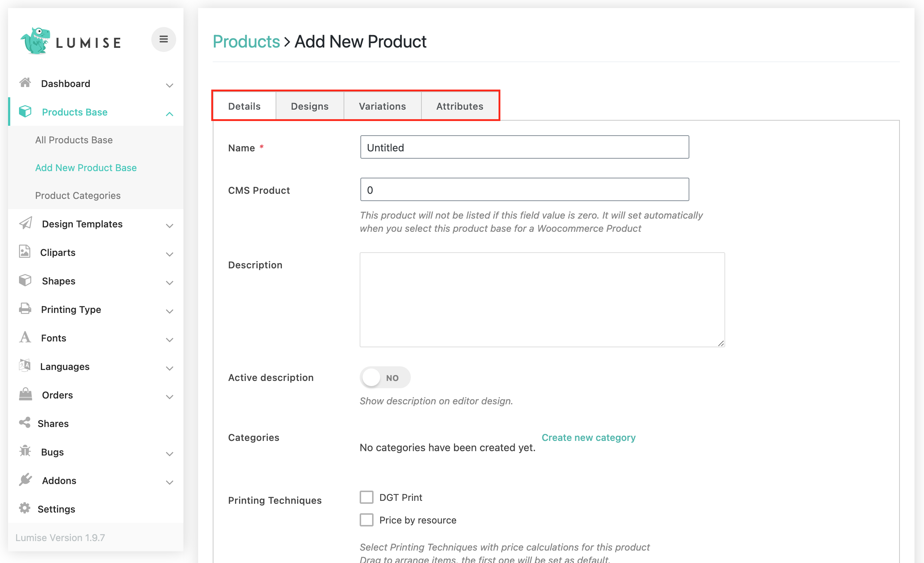Screen dimensions: 924x563
Task: Switch to the Designs tab
Action: point(310,106)
